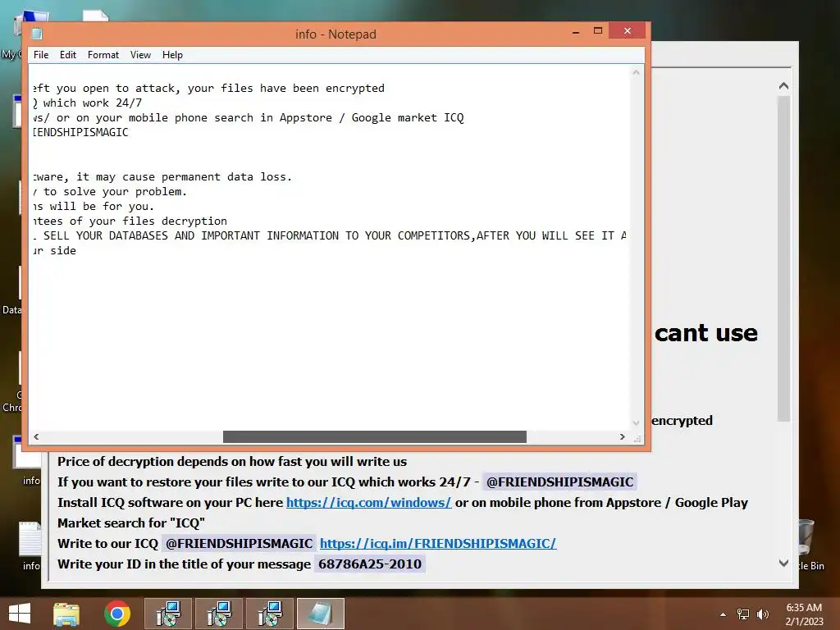Click 'Price of decryption depends' line
This screenshot has width=840, height=630.
coord(232,461)
